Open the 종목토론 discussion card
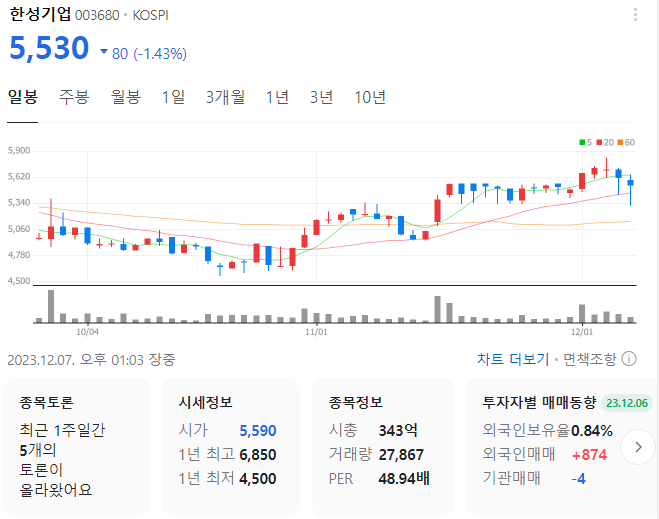 pos(76,447)
